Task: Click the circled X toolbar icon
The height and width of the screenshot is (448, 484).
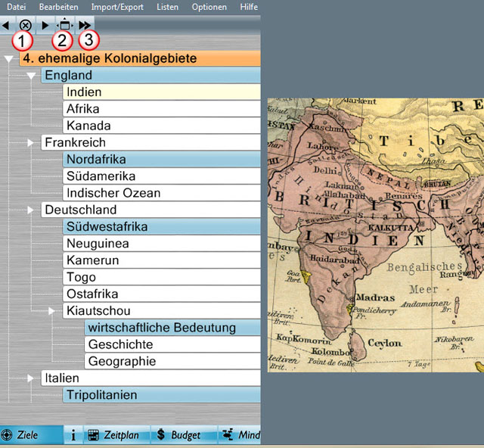Action: point(25,24)
